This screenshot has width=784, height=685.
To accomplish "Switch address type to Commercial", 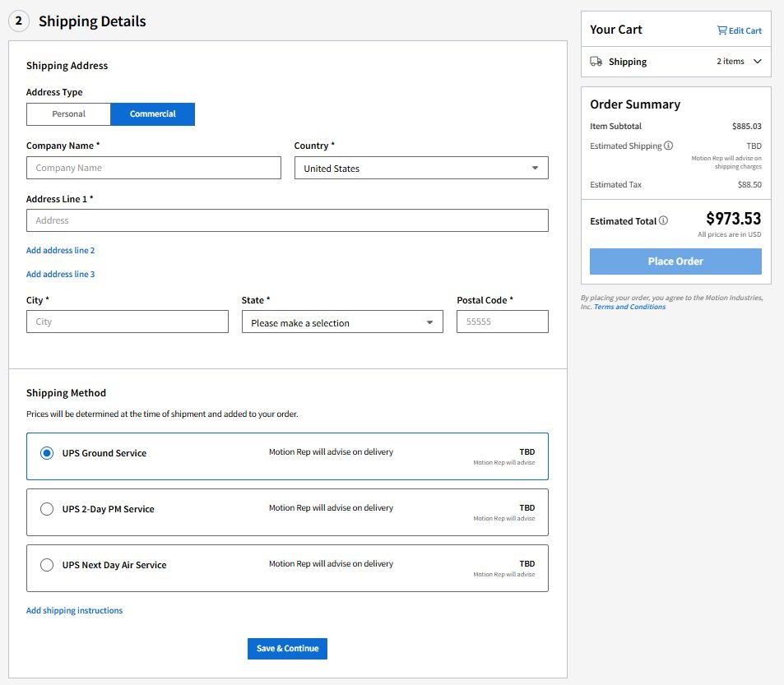I will click(x=152, y=114).
